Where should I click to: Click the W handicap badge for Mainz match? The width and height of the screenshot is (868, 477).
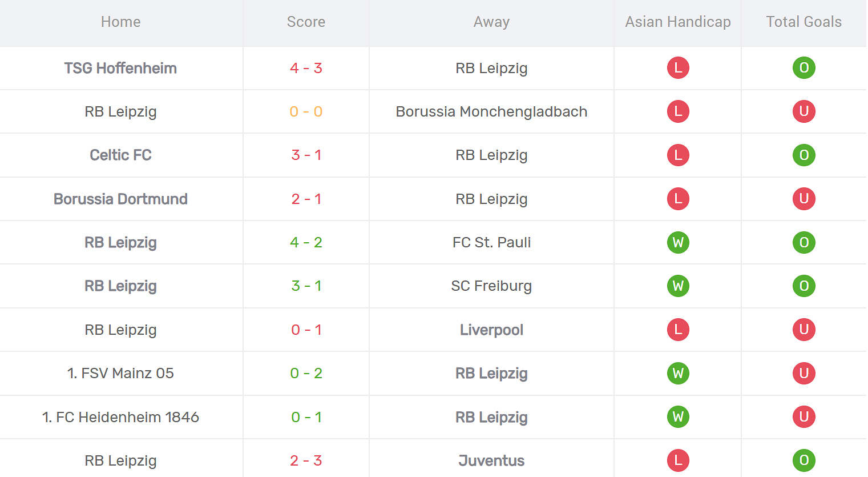(678, 373)
